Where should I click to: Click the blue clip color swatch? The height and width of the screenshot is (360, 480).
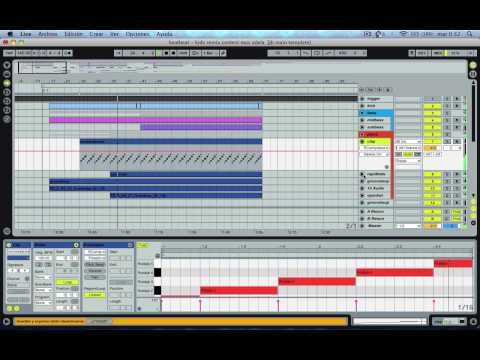[18, 257]
